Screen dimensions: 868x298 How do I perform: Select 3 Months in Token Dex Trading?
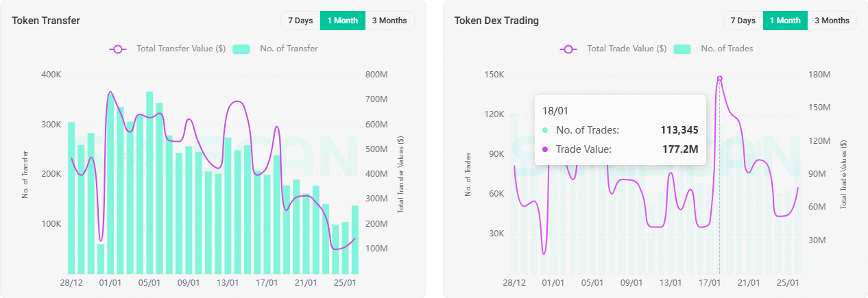coord(832,21)
